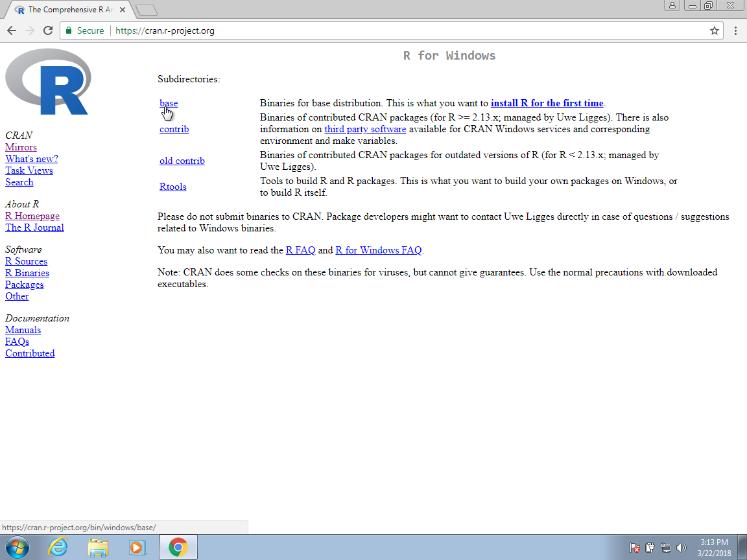Open the browser profile icon in the titlebar
747x560 pixels.
click(x=672, y=5)
